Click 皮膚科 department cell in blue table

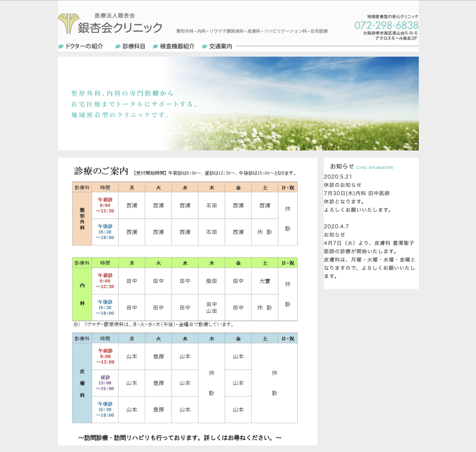coord(82,383)
